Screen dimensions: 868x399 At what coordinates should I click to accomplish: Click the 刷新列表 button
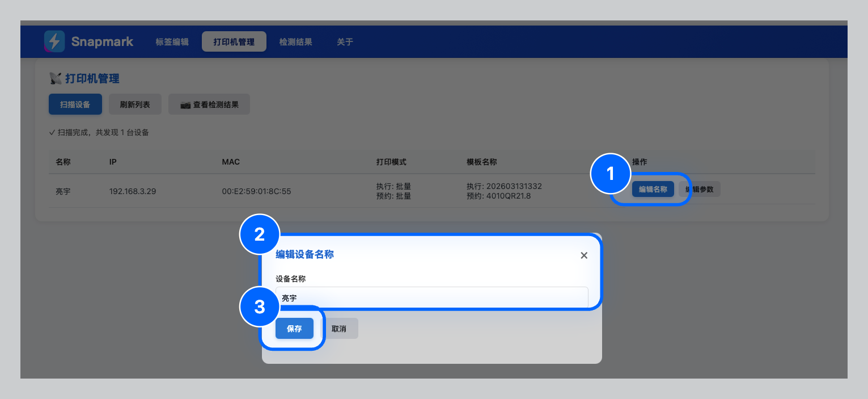(x=135, y=104)
